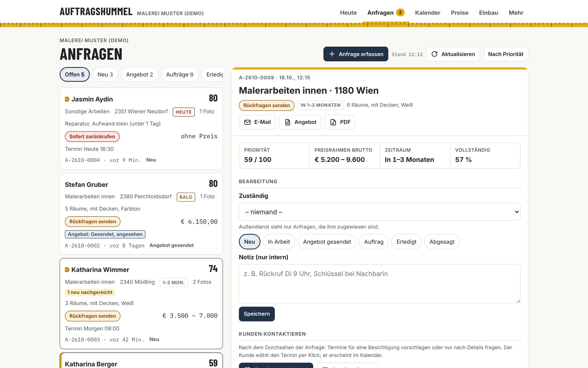
Task: Set status to In Arbeit
Action: click(279, 242)
